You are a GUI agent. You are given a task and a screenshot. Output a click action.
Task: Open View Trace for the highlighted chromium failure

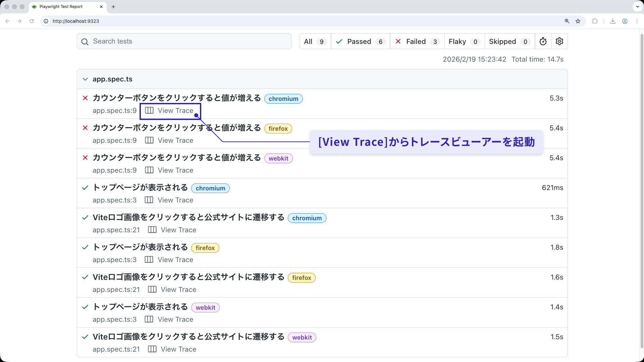click(175, 111)
